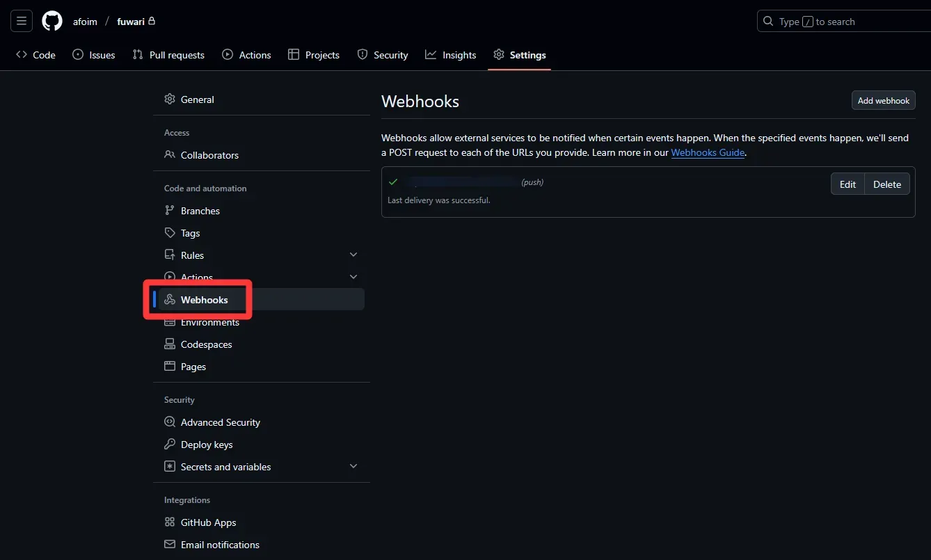931x560 pixels.
Task: Click the General settings gear icon
Action: coord(170,99)
